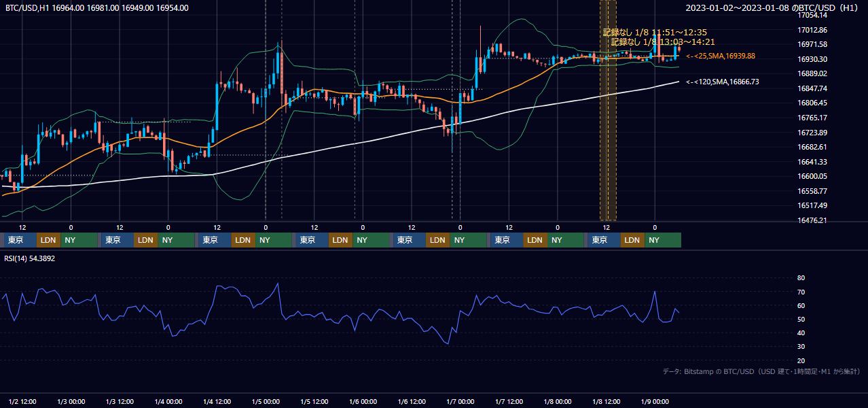Click the RSI scale value 80

pos(801,278)
